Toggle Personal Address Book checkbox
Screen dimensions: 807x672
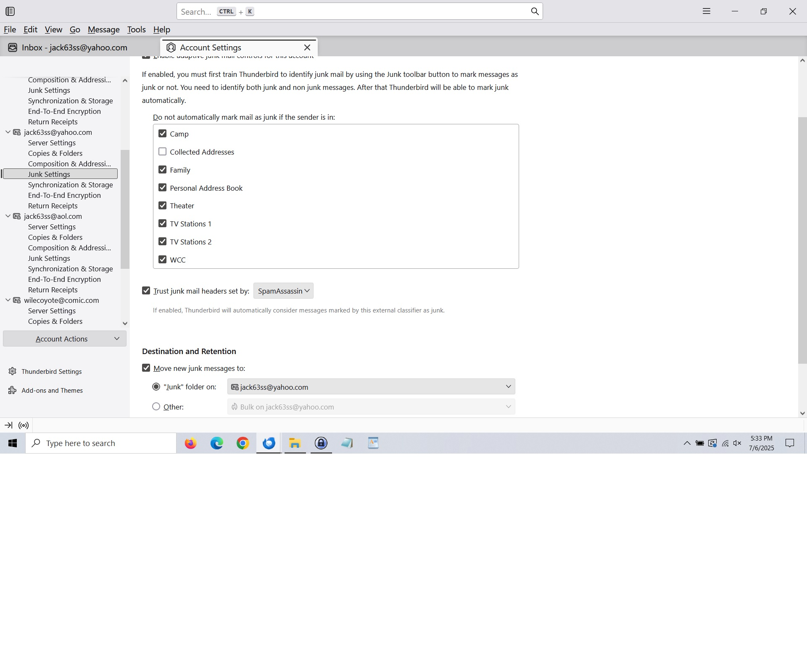[x=163, y=188]
